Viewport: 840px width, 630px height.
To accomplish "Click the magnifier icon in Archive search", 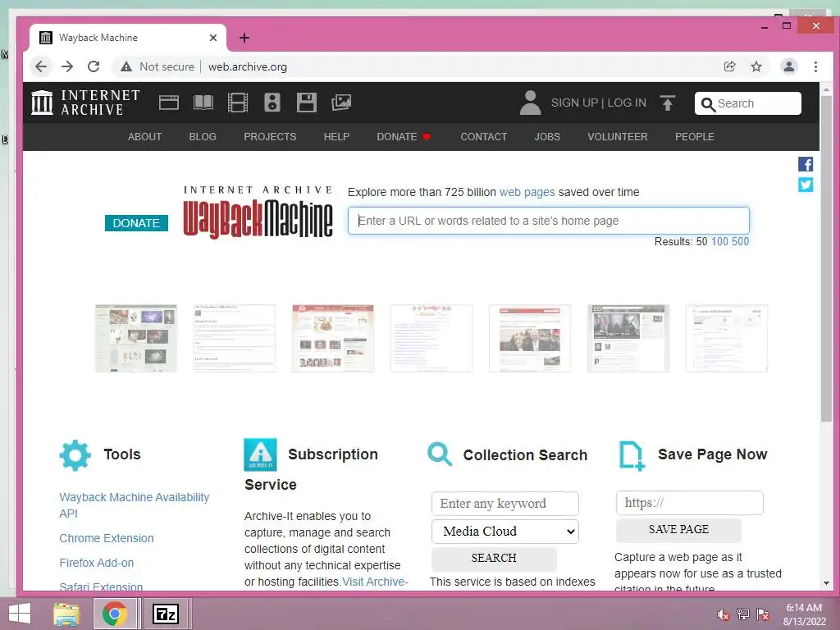I will coord(708,104).
